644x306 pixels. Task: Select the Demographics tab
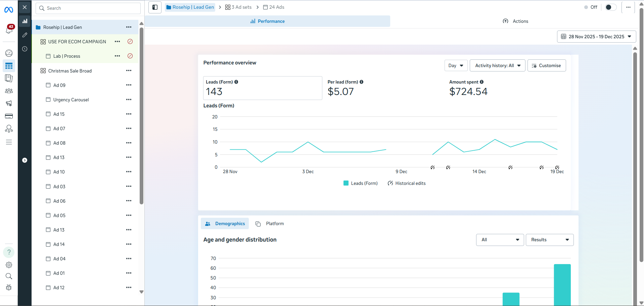[225, 223]
